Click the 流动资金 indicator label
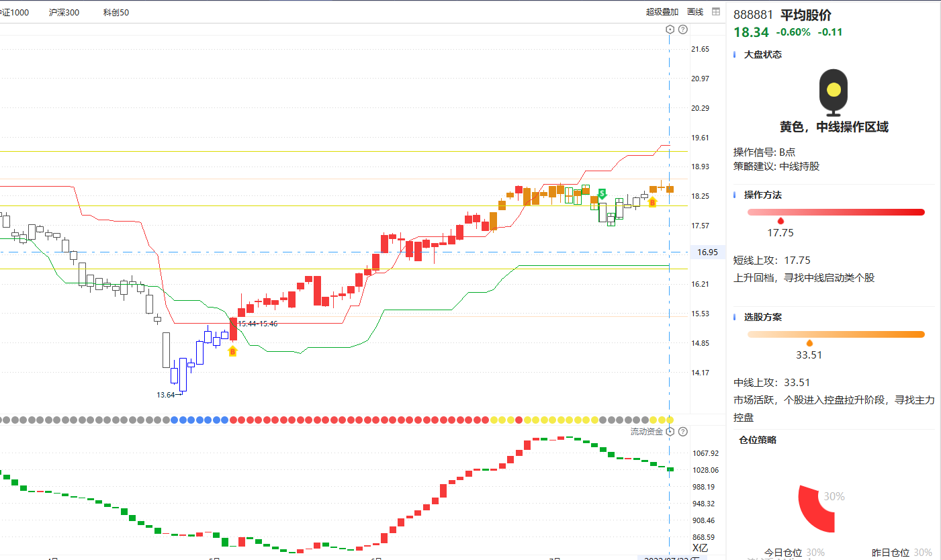The image size is (941, 560). 646,431
